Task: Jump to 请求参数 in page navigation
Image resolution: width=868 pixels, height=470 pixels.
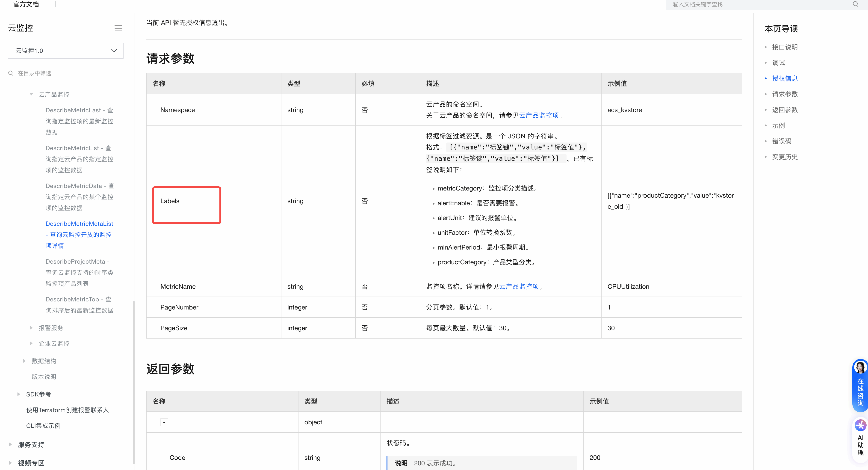Action: coord(784,94)
